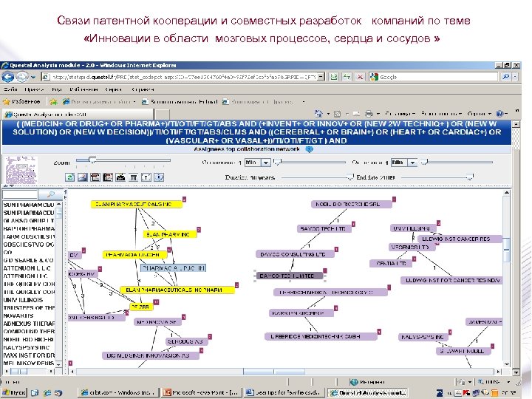Select the KARSTEN KIRCHHOF node
The image size is (532, 399).
click(x=301, y=313)
